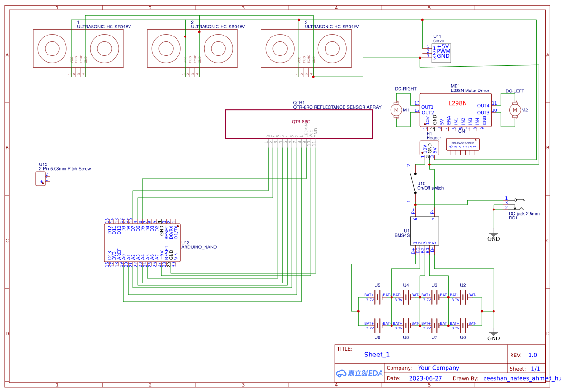Select the L298N motor driver block

pos(456,110)
